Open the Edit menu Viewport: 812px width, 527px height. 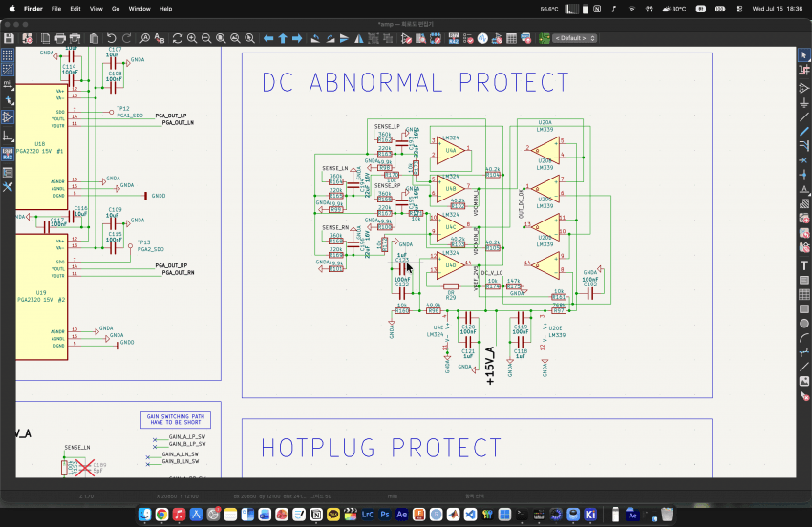(x=75, y=9)
